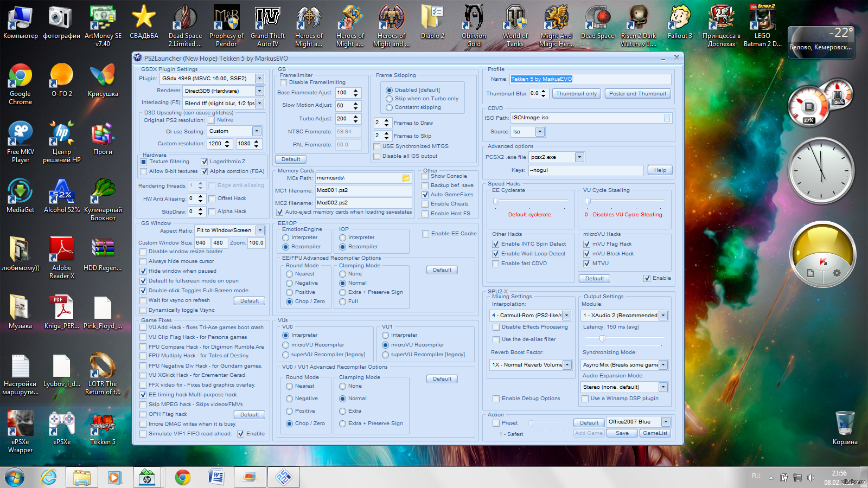Screen dimensions: 868x488
Task: Open Internet Explorer from taskbar
Action: [x=49, y=477]
